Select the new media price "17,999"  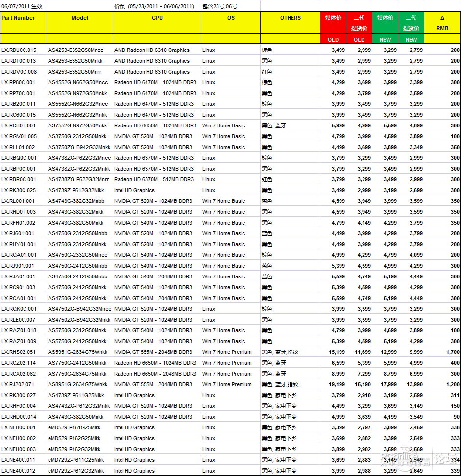(x=388, y=384)
